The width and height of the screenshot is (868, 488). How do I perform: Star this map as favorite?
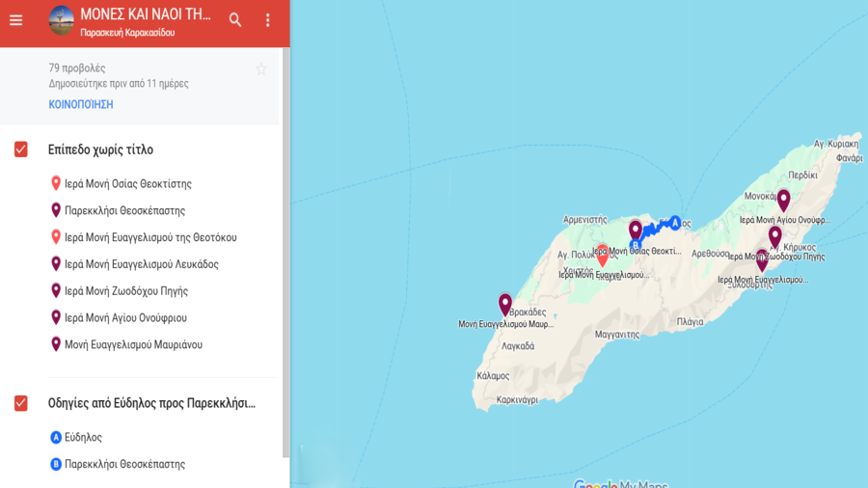[260, 69]
